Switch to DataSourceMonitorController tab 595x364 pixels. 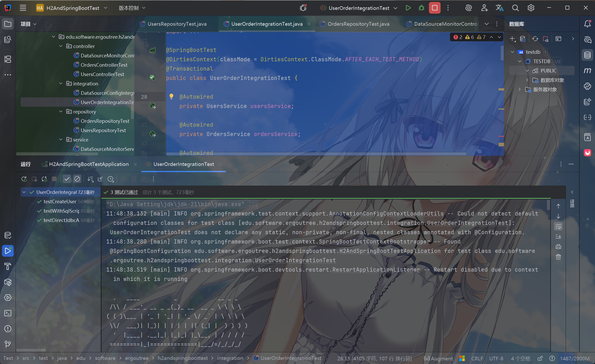(442, 24)
